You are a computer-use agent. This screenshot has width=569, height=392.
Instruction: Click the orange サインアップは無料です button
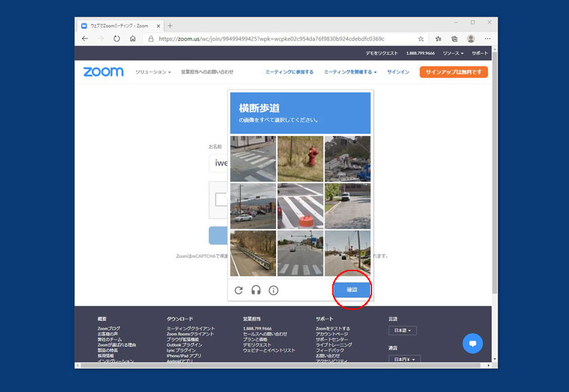454,72
